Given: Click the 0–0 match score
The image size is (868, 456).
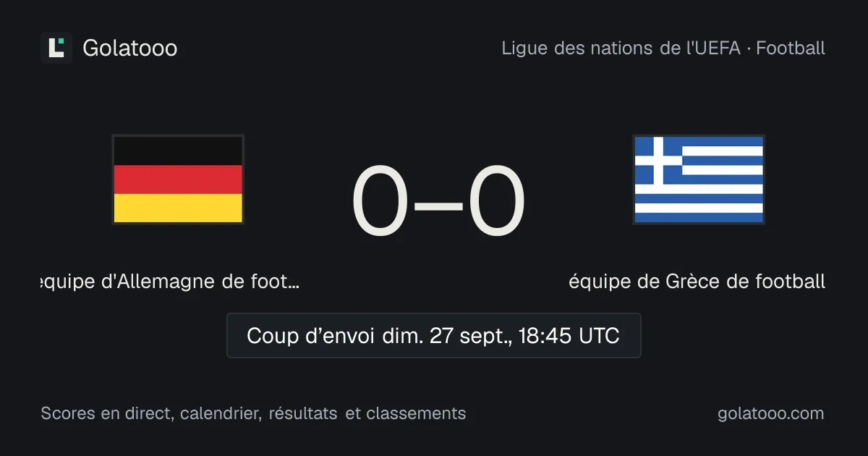Looking at the screenshot, I should click(x=438, y=203).
